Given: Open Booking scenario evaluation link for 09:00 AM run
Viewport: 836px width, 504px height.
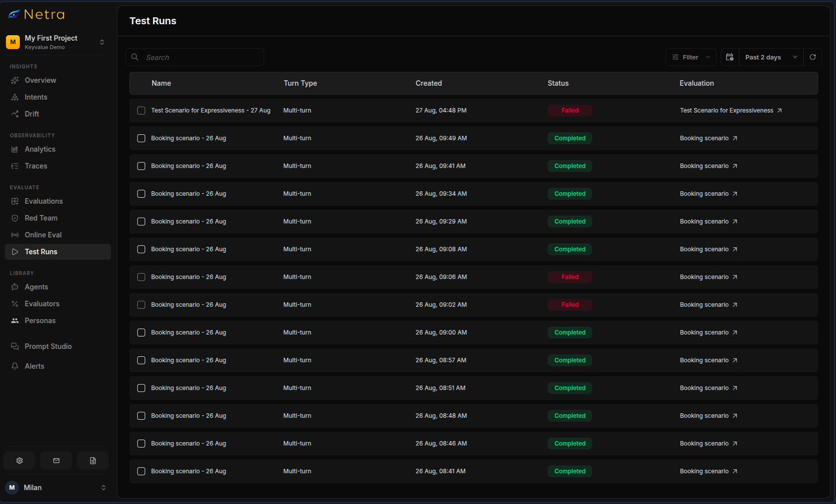Looking at the screenshot, I should coord(709,333).
